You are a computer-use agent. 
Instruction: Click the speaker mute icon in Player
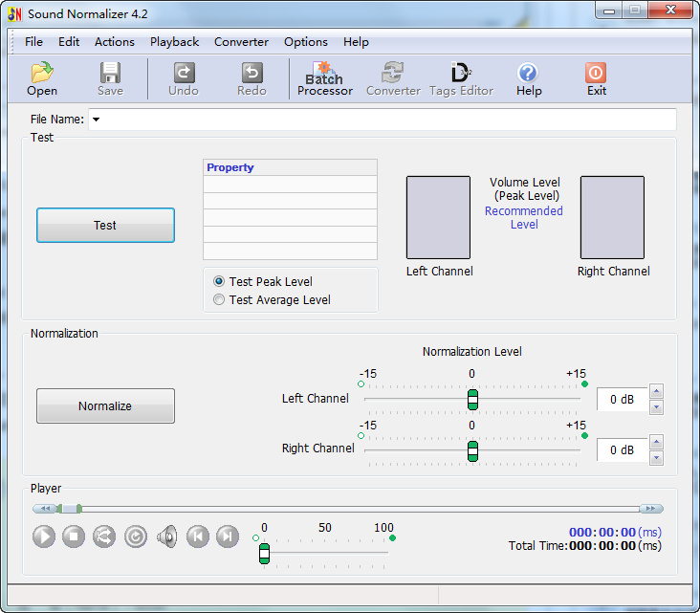pos(167,536)
